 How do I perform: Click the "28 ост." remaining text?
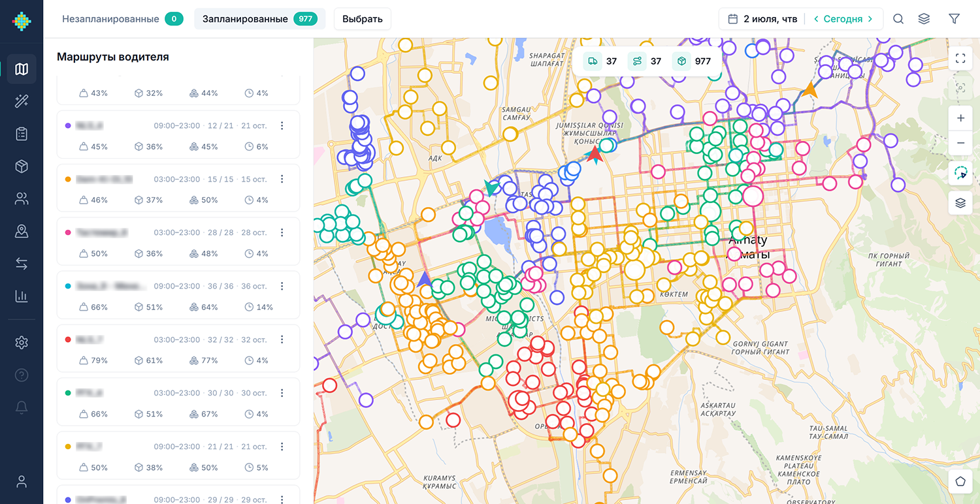coord(254,232)
